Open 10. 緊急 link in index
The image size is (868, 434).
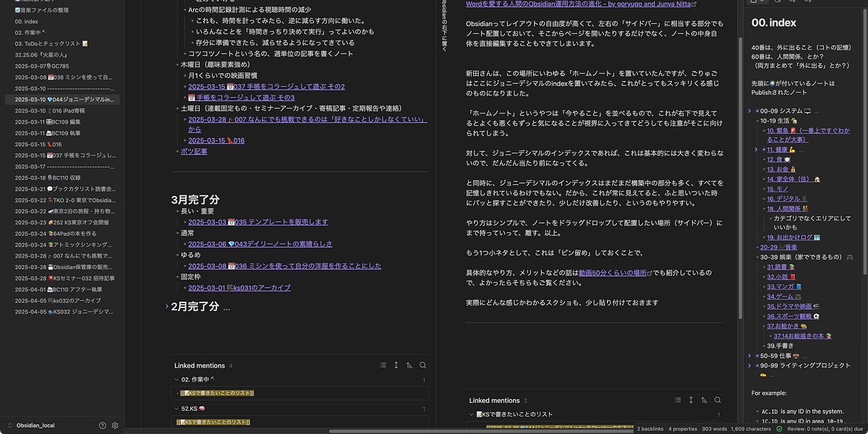809,135
